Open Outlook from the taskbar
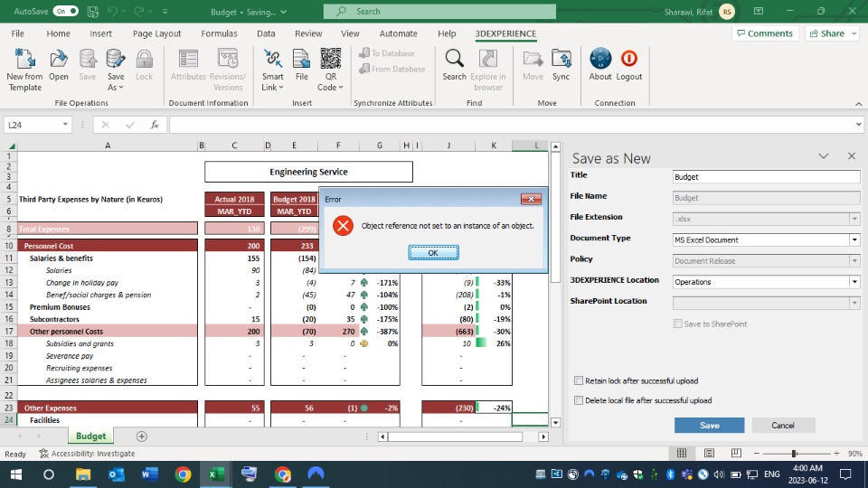868x488 pixels. coord(117,474)
